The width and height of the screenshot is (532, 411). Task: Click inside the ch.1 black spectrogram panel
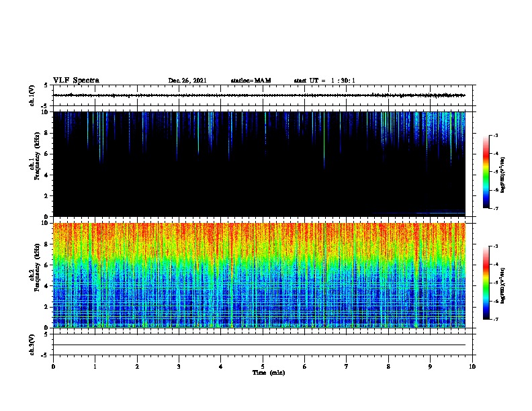259,164
